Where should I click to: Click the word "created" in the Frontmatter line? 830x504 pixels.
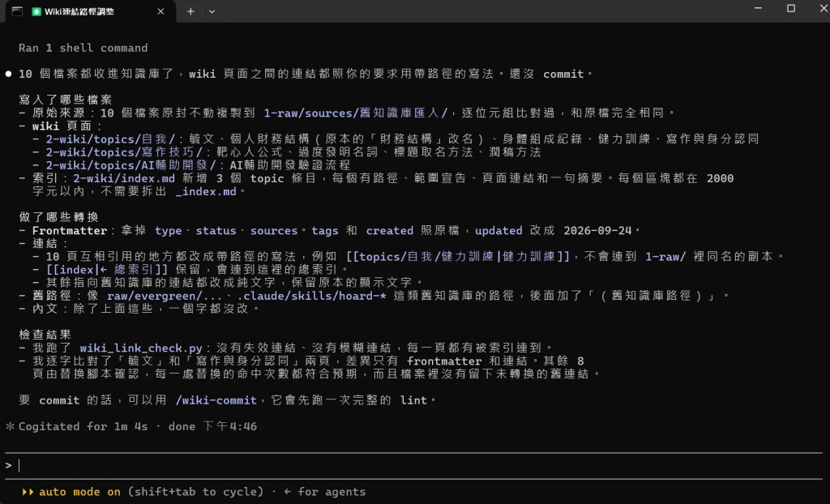point(390,230)
